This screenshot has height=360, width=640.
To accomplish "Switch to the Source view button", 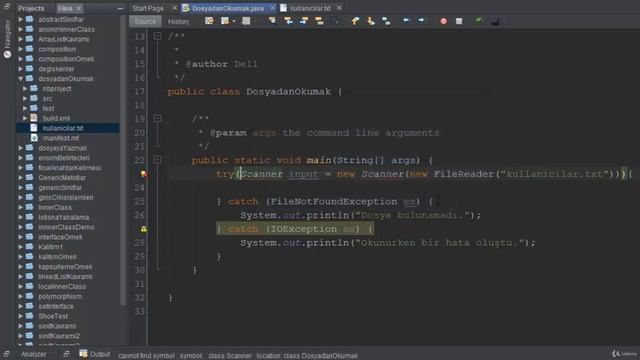I will tap(145, 21).
